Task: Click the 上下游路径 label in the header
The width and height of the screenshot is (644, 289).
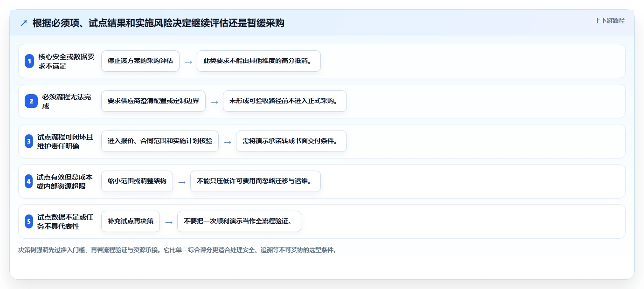Action: point(609,21)
